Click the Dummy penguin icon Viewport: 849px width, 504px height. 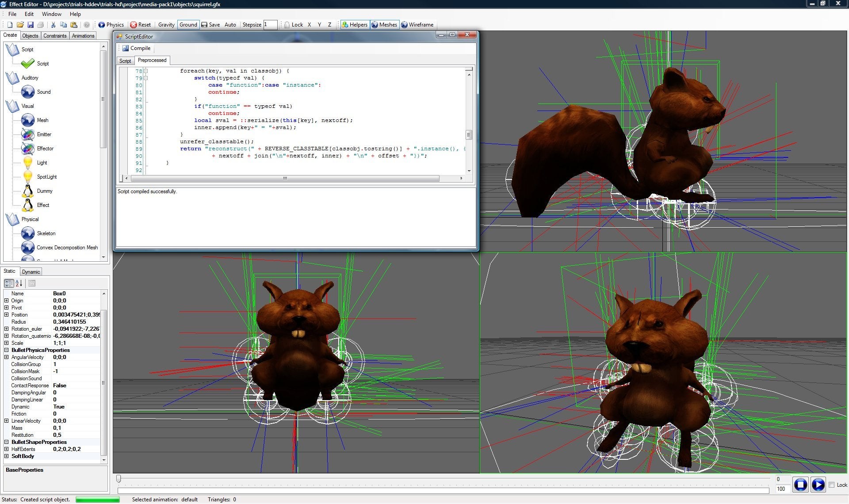(28, 191)
